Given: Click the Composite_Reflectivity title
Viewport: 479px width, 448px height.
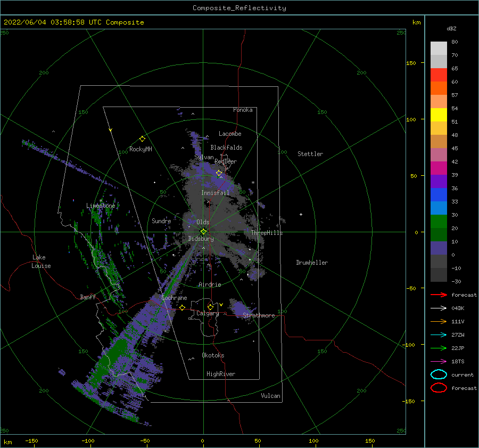Looking at the screenshot, I should click(239, 8).
